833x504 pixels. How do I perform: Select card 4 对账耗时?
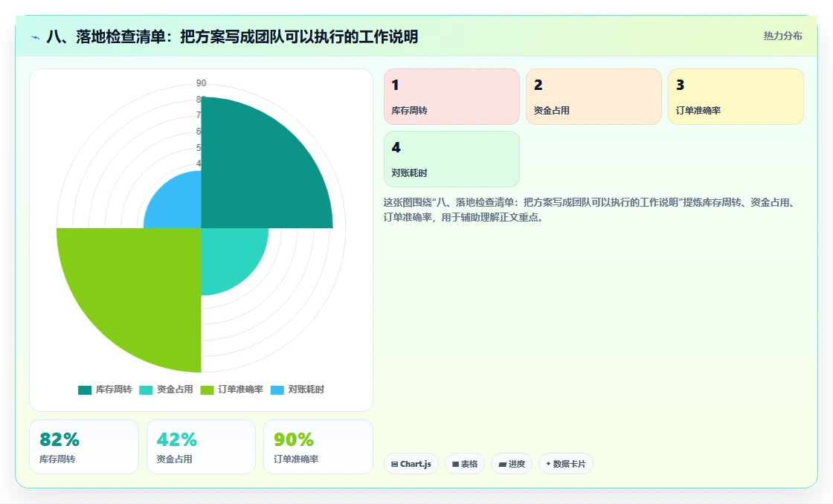click(451, 159)
